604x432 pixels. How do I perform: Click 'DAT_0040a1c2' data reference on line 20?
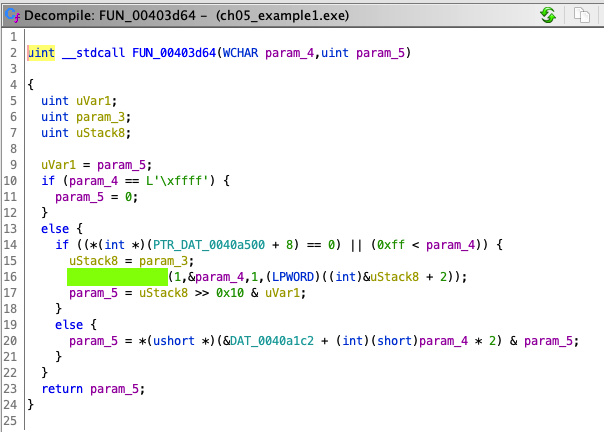[x=272, y=341]
